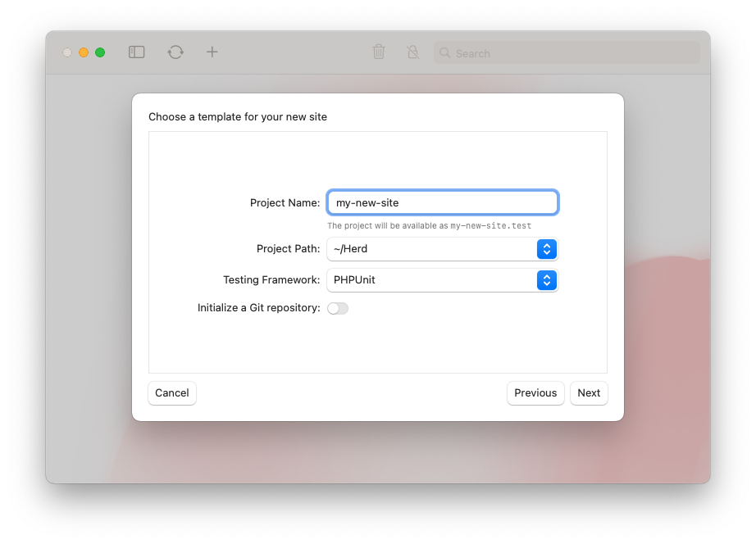Click the 'my-new-site.test' availability hint text

tap(491, 226)
